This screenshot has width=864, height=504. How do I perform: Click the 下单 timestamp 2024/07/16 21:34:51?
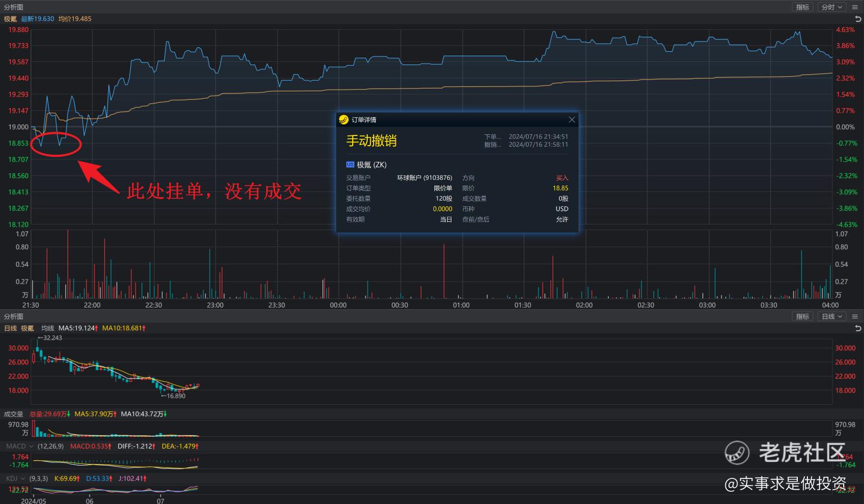pos(538,137)
